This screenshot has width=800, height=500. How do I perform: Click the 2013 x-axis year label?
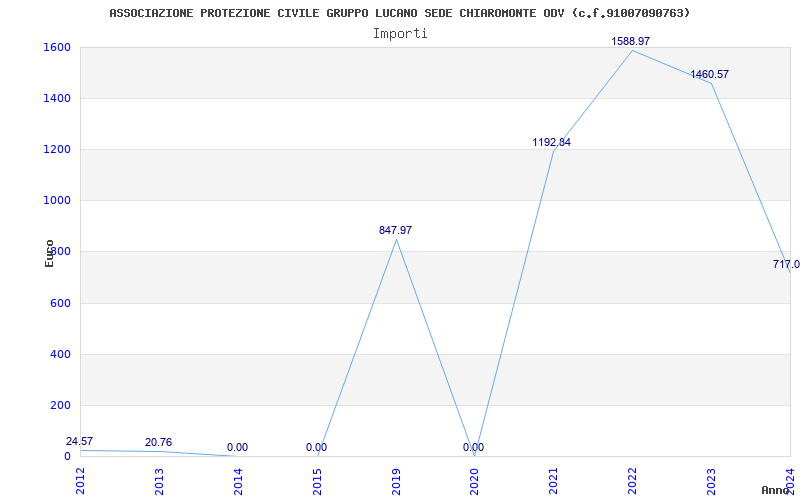[159, 481]
